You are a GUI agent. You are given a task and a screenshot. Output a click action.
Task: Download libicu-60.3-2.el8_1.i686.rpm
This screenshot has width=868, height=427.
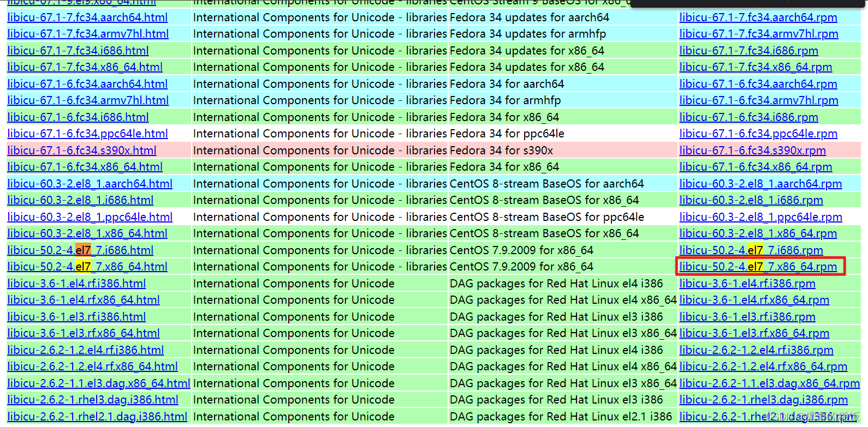point(751,200)
